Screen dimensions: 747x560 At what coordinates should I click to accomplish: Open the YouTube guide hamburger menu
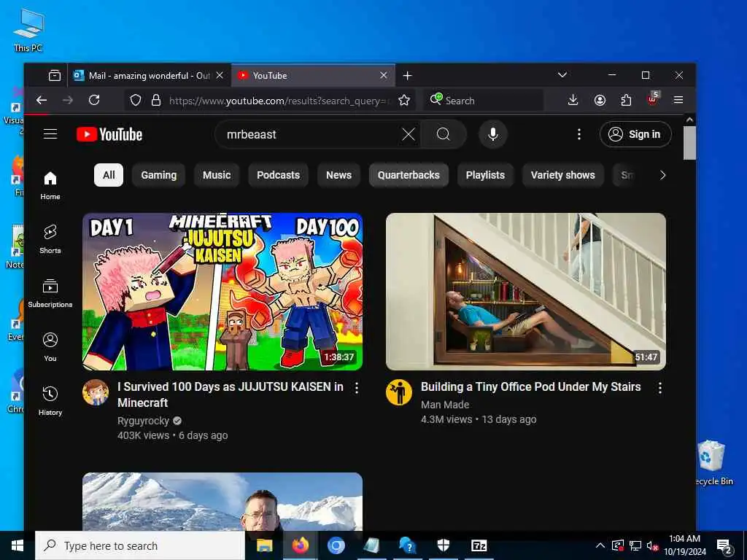[50, 134]
